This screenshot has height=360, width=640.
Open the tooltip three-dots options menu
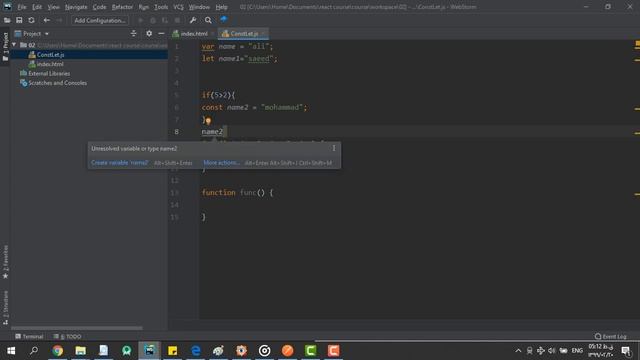pyautogui.click(x=334, y=148)
